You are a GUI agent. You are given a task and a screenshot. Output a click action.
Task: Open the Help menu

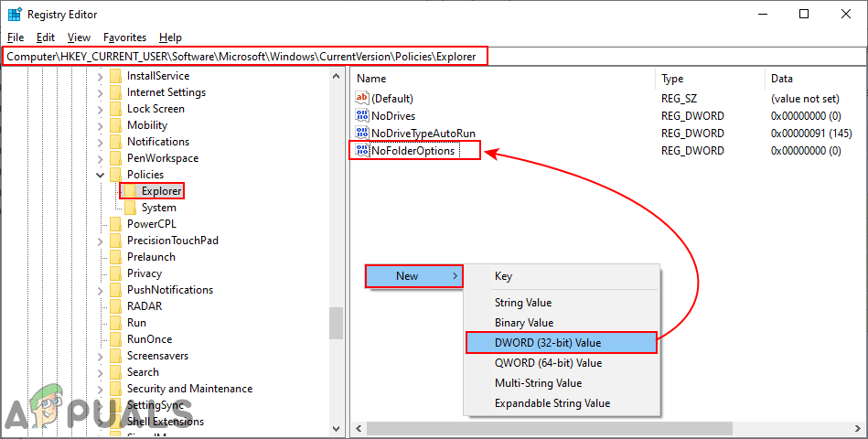pyautogui.click(x=170, y=37)
